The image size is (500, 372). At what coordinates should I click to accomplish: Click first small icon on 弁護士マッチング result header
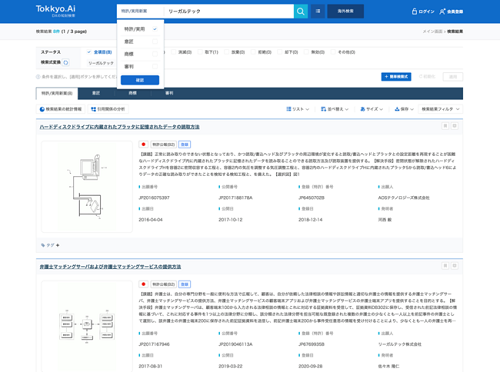[x=445, y=266]
